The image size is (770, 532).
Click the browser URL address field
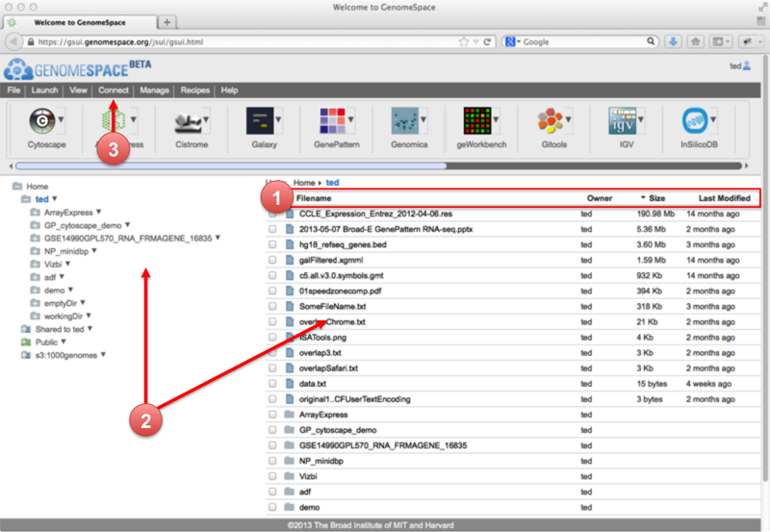[x=245, y=41]
